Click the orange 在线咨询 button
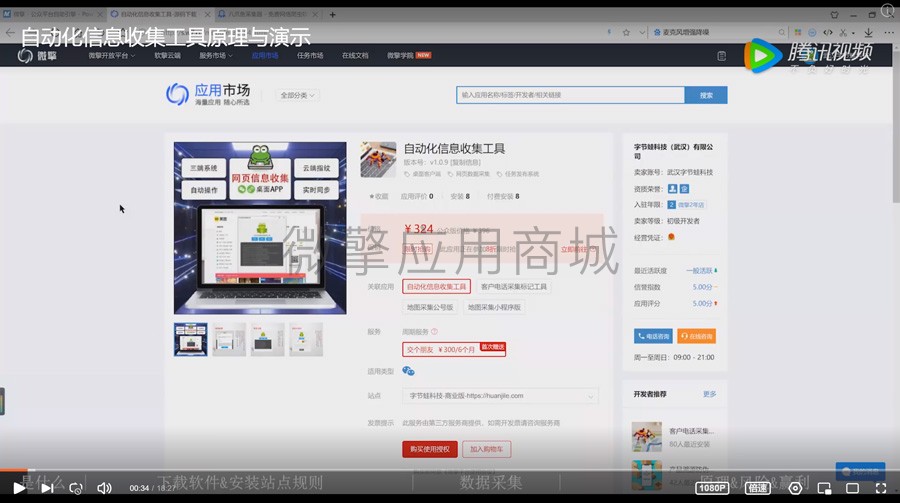Screen dimensions: 900x503 (696, 336)
